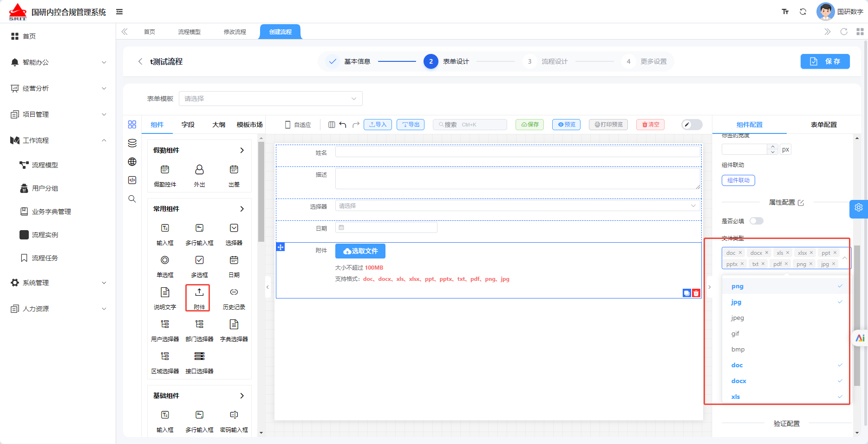The width and height of the screenshot is (868, 444).
Task: Select the 附件 upload component
Action: click(x=199, y=298)
